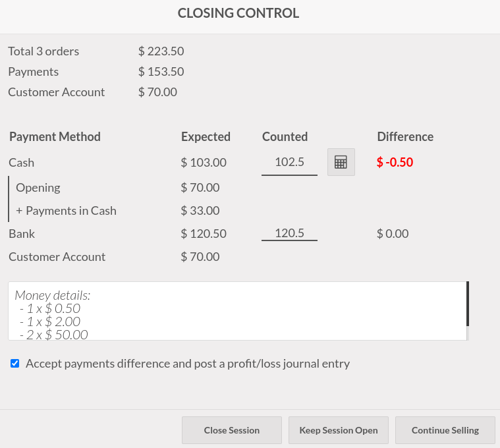Click the Bank counted amount field

tap(289, 233)
